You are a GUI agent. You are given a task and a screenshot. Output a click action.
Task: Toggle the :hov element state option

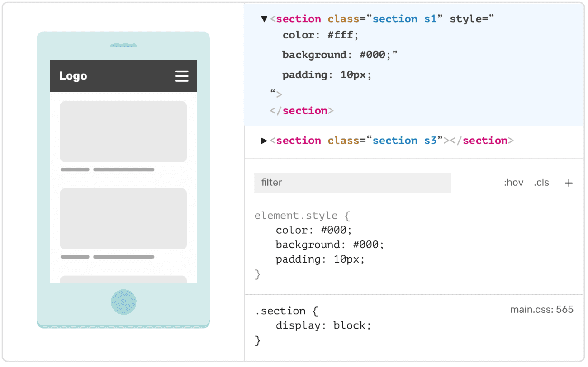coord(513,183)
